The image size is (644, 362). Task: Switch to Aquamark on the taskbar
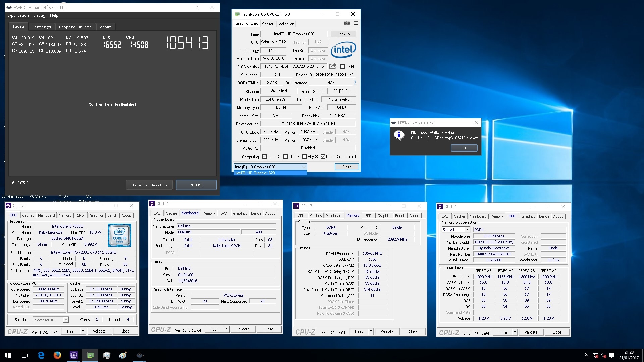[x=140, y=355]
